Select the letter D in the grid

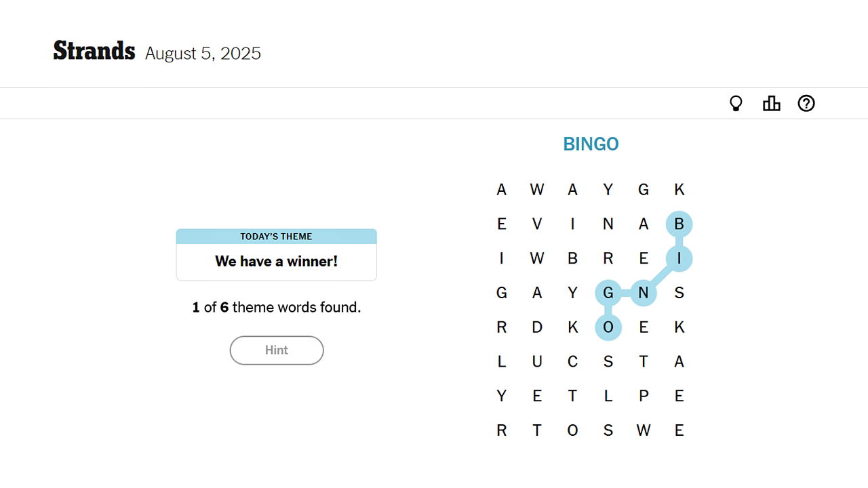(x=537, y=327)
